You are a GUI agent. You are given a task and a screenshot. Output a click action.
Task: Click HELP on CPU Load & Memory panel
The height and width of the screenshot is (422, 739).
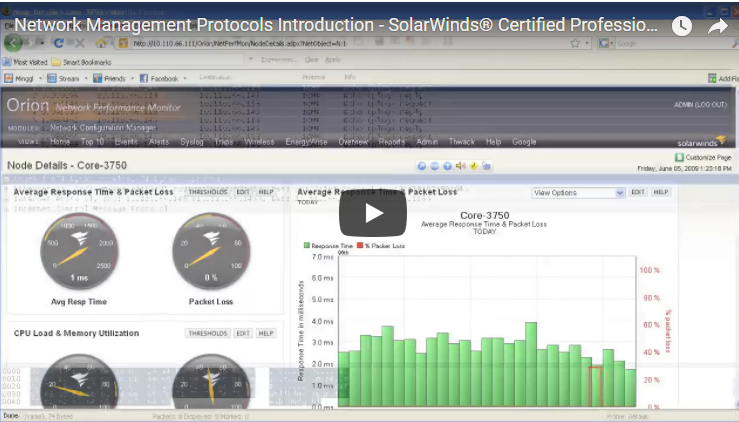pyautogui.click(x=266, y=333)
